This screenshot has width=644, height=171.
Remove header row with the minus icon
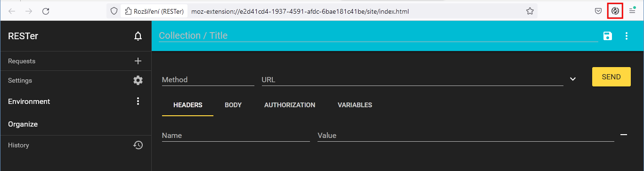coord(624,135)
